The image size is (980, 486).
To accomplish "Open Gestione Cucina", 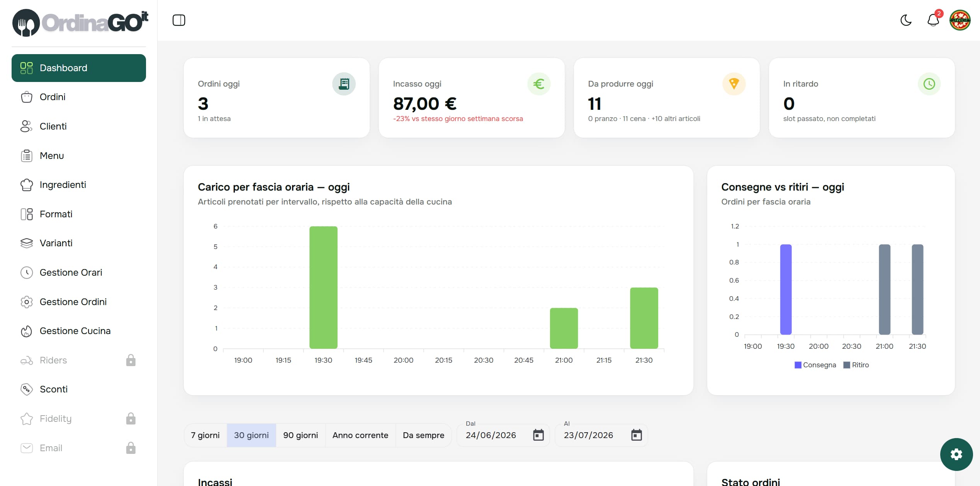I will (79, 331).
